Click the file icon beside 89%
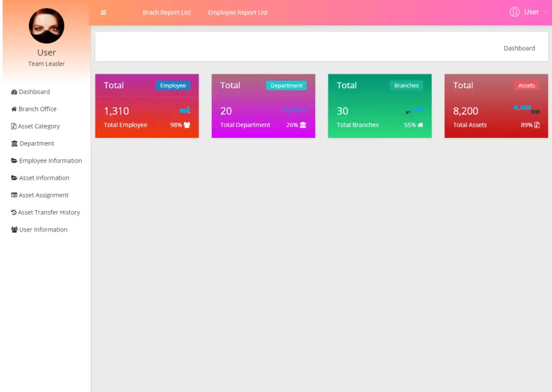552x392 pixels. pos(537,125)
